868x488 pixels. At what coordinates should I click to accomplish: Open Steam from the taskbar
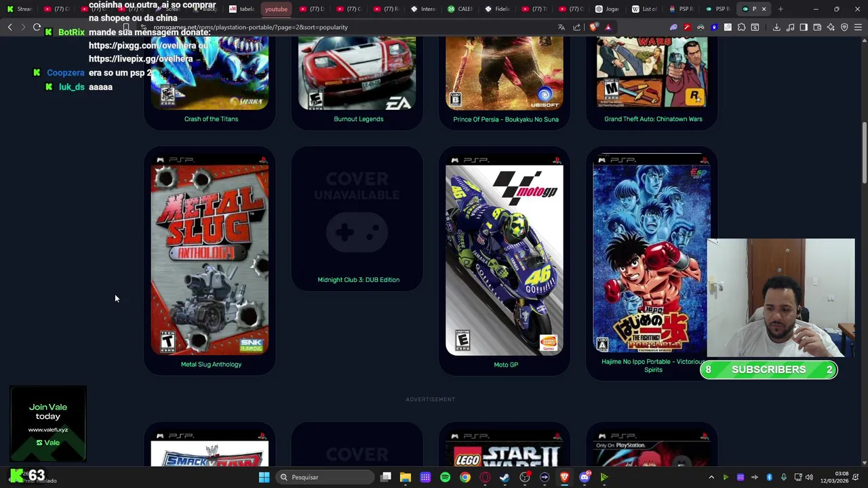point(505,477)
